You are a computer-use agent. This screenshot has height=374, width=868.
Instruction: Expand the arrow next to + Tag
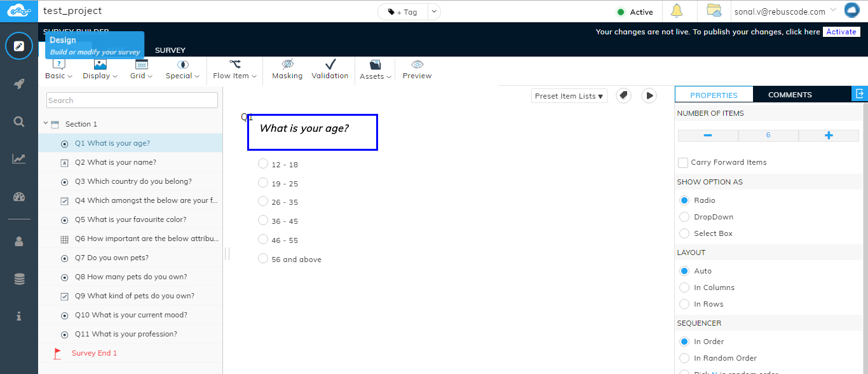click(x=434, y=11)
